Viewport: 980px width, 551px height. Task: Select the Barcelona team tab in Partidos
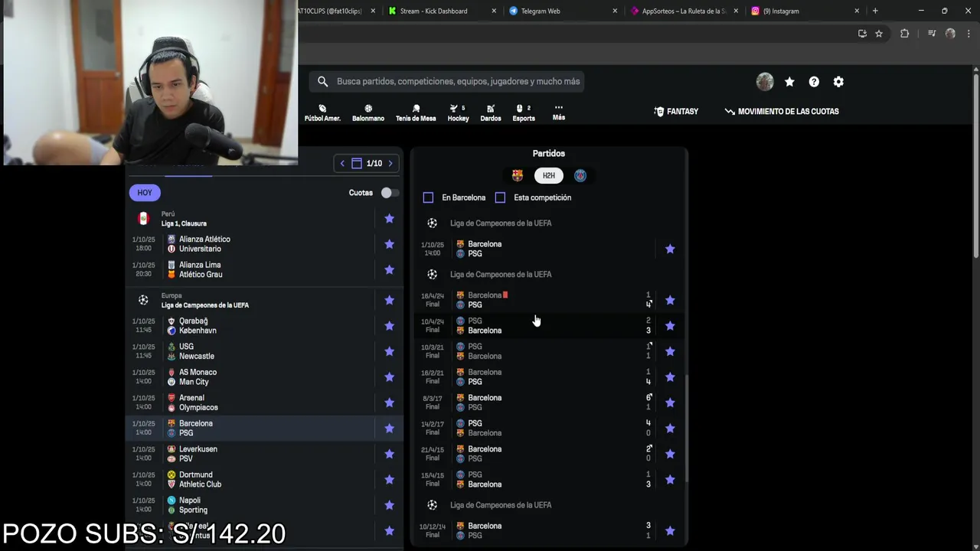click(518, 176)
